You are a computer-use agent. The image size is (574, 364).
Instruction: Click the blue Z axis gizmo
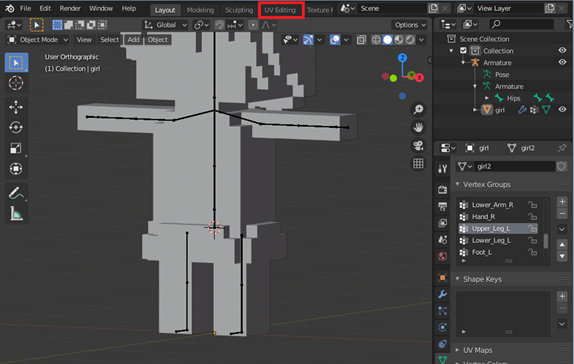point(402,57)
